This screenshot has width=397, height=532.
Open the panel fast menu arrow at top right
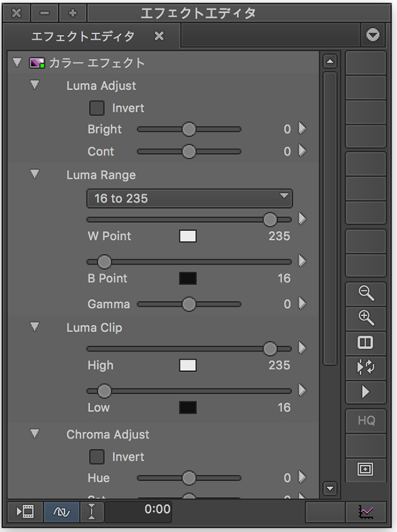[373, 36]
